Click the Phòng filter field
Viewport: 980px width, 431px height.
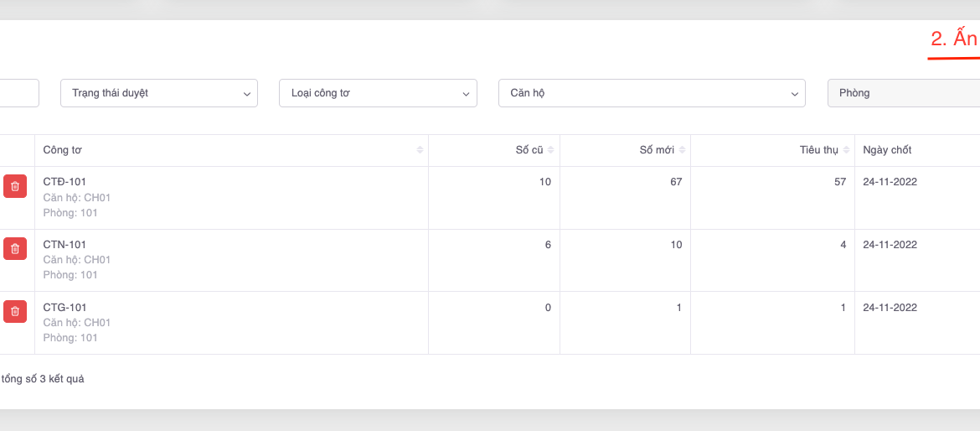click(903, 93)
